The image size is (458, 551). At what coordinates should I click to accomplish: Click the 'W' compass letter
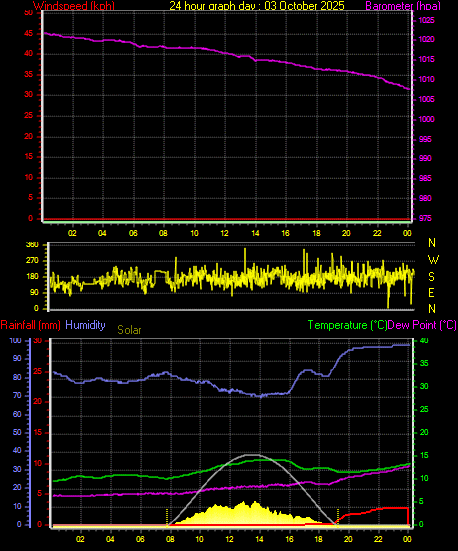click(x=433, y=260)
